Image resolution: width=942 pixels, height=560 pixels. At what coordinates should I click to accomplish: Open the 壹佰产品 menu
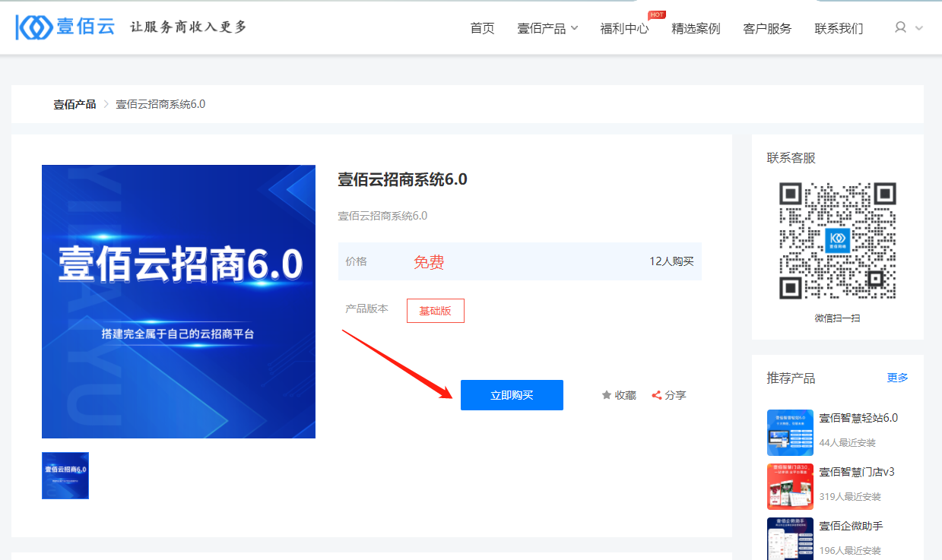541,28
